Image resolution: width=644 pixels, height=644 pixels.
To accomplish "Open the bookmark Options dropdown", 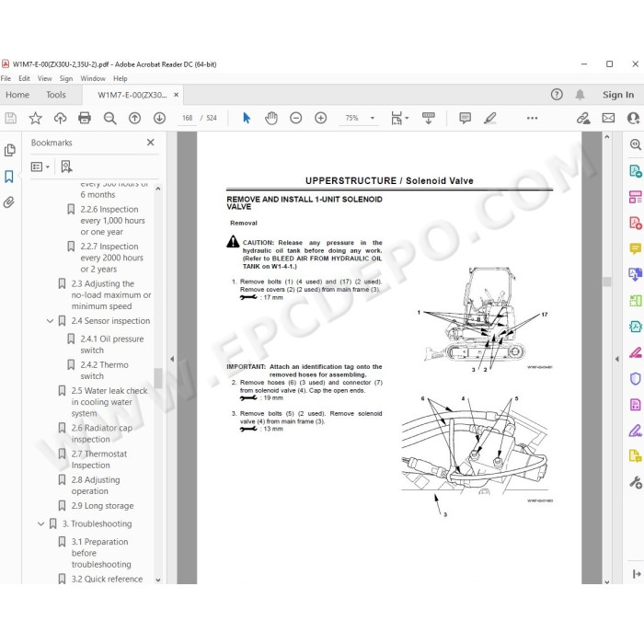I will (40, 167).
